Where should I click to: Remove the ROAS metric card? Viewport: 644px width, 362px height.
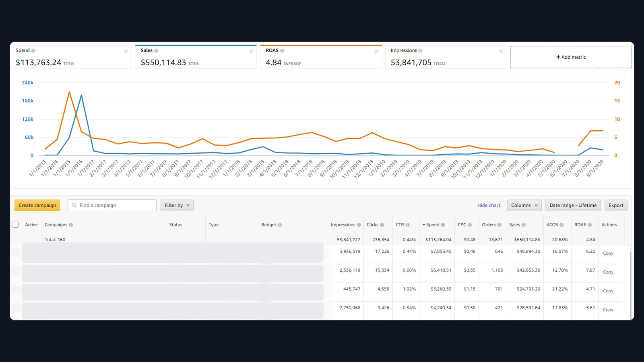376,51
